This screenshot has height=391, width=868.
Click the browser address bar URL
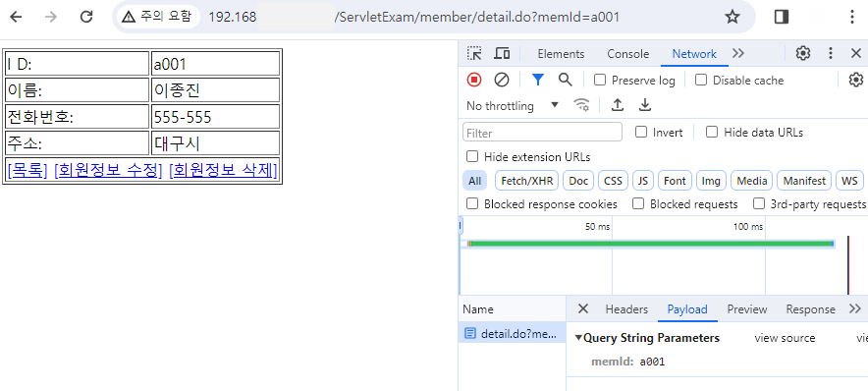pos(414,17)
